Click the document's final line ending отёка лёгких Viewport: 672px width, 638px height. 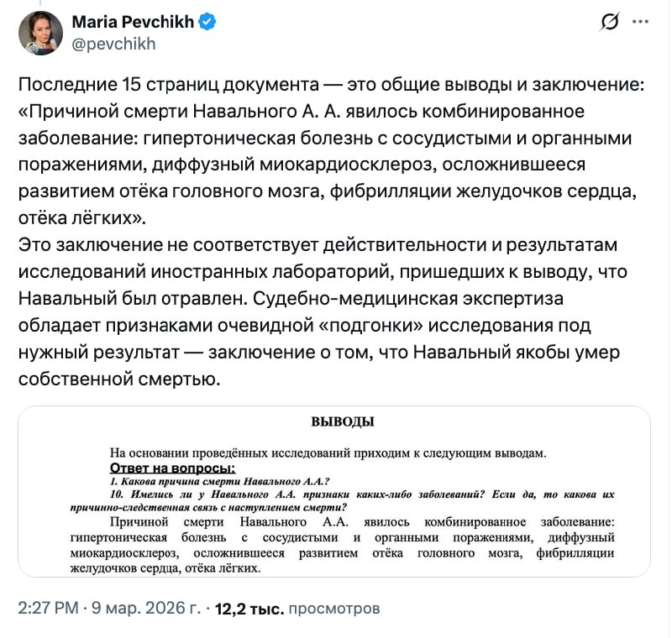click(x=166, y=568)
